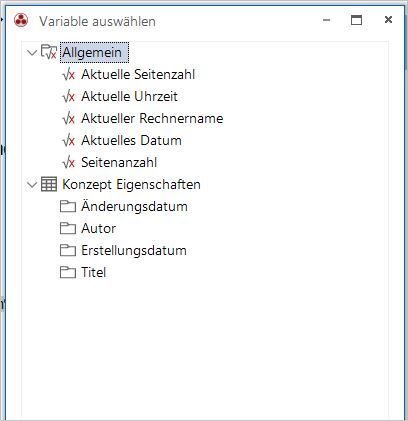Maximize the Variable auswählen dialog

pos(356,20)
